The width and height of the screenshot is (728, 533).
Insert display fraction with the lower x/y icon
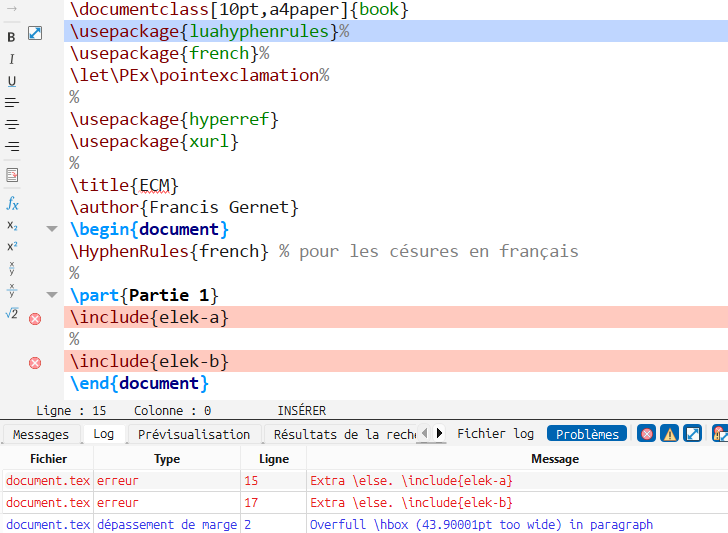[12, 291]
